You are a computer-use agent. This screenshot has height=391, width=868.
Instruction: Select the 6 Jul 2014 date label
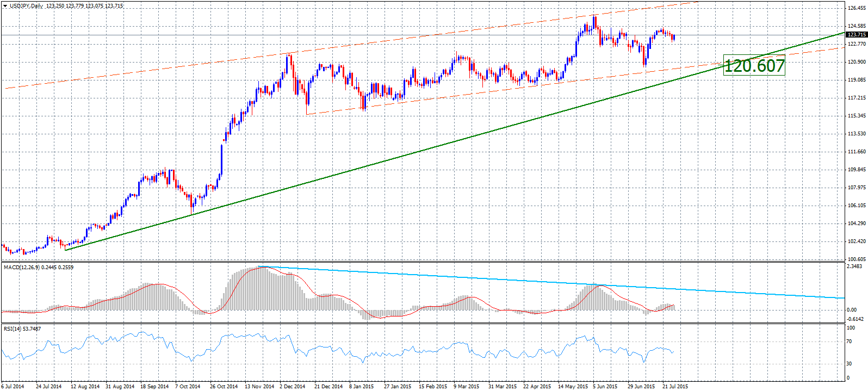pyautogui.click(x=13, y=387)
